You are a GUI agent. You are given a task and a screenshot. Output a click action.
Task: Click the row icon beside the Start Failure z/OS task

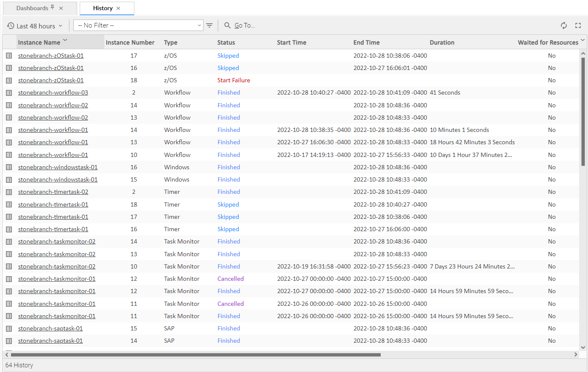click(9, 80)
